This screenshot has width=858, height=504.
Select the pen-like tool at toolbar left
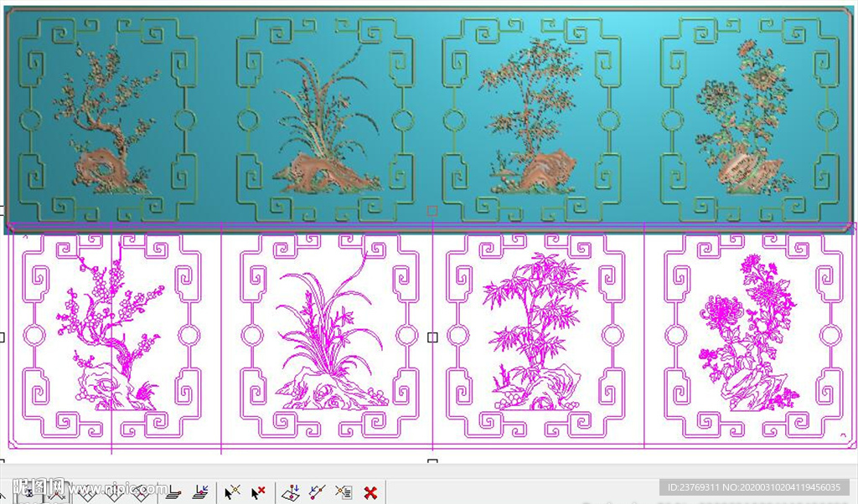click(x=4, y=496)
